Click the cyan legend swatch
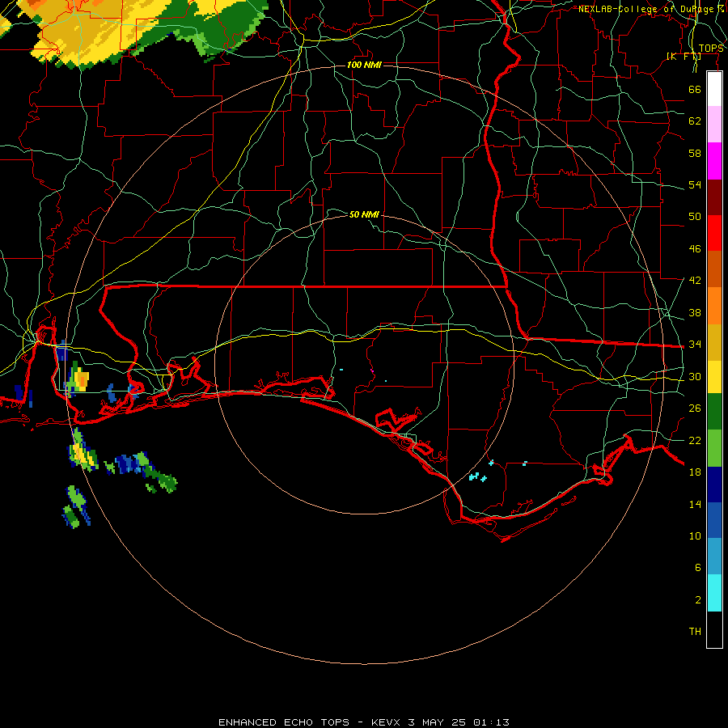Viewport: 728px width, 728px height. 714,593
